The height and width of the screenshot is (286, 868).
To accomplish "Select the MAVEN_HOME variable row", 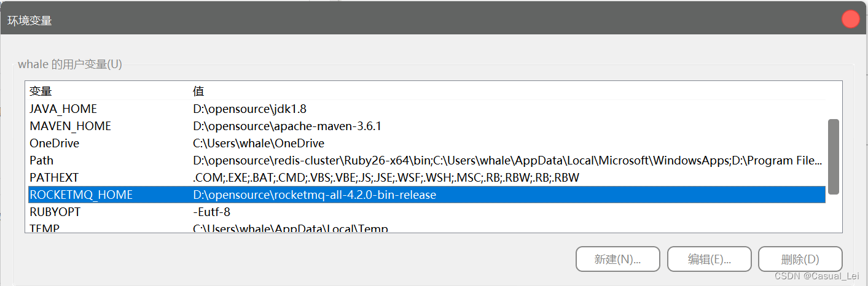I will pos(426,126).
